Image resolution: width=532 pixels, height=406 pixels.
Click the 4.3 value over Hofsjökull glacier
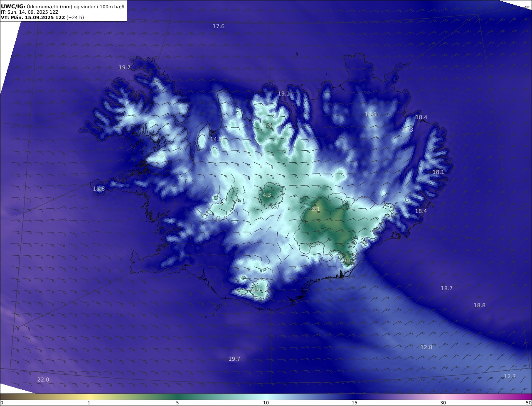267,195
